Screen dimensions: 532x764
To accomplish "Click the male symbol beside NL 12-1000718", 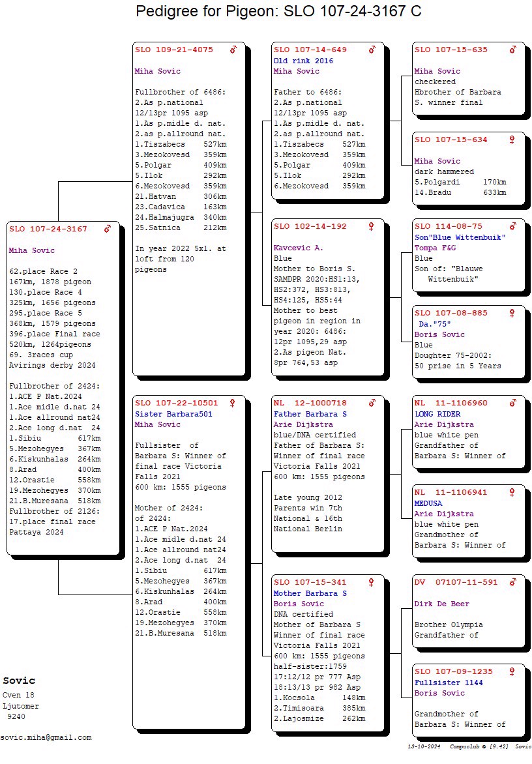I will click(372, 403).
